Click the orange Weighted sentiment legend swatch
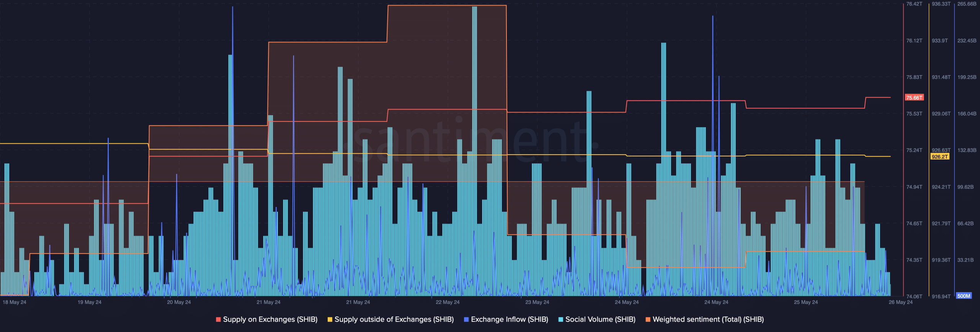 click(648, 319)
